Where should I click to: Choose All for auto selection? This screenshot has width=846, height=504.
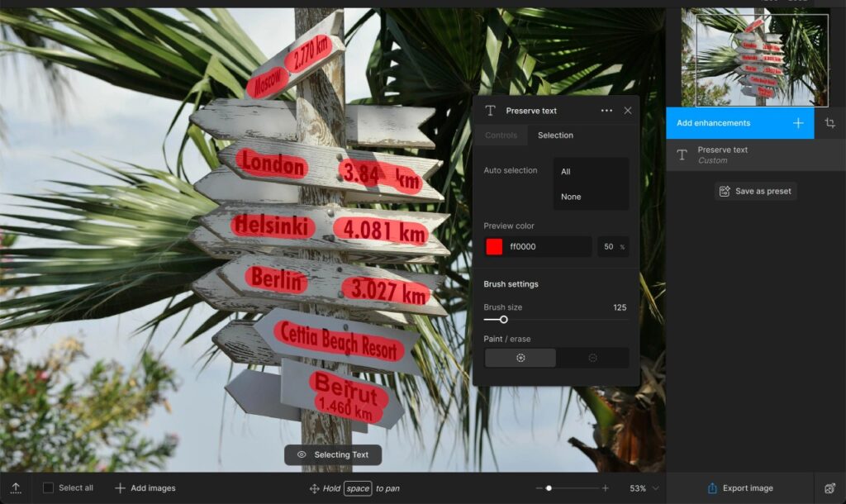[x=591, y=172]
